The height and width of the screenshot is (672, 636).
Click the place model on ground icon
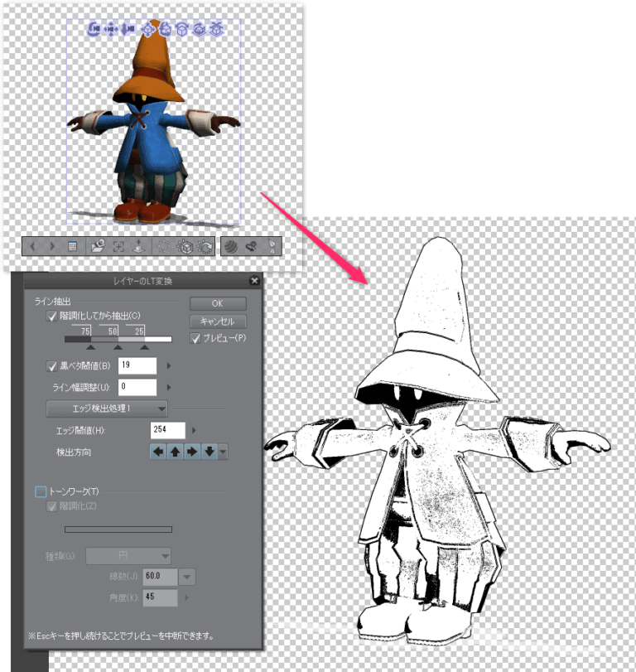(x=138, y=246)
